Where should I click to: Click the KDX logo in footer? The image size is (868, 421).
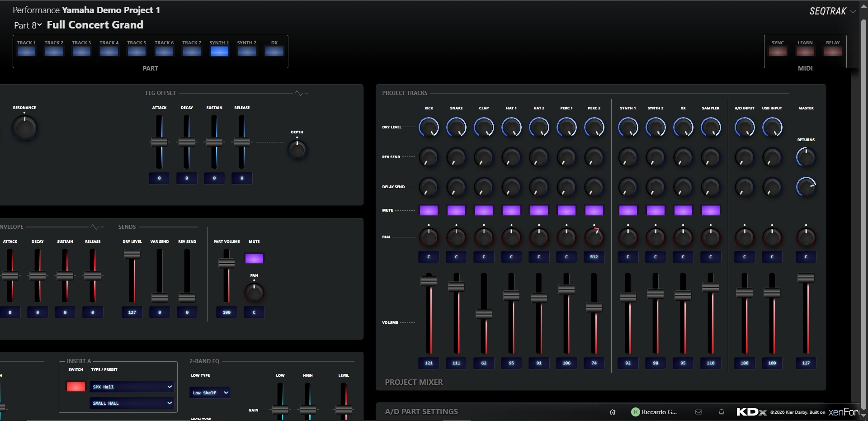pos(751,412)
